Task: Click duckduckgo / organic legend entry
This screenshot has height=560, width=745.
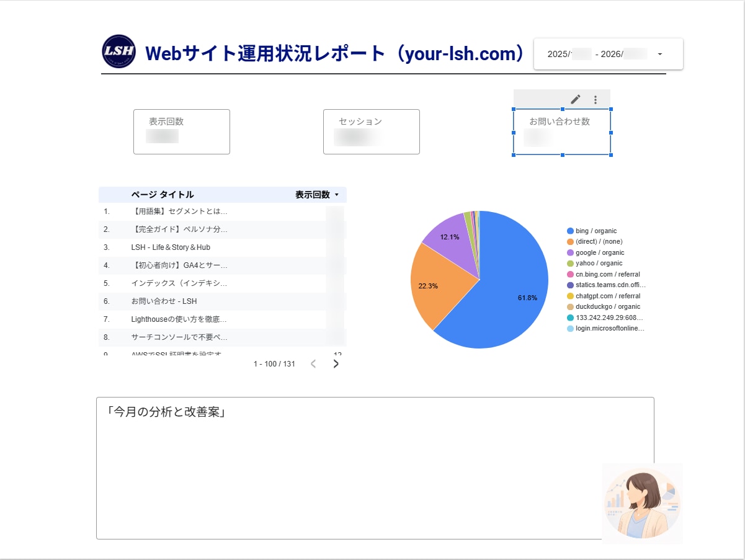Action: (604, 306)
